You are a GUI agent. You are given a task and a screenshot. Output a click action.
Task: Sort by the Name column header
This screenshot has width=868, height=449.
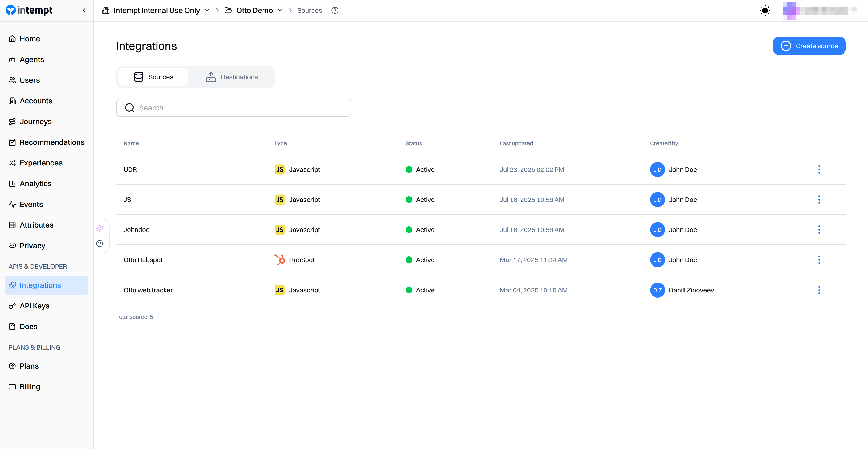coord(131,143)
